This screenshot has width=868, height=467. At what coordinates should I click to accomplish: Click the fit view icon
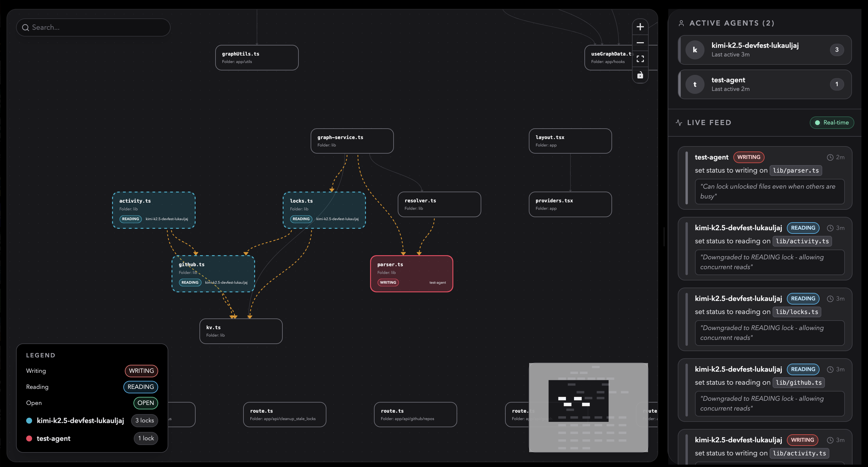point(640,59)
